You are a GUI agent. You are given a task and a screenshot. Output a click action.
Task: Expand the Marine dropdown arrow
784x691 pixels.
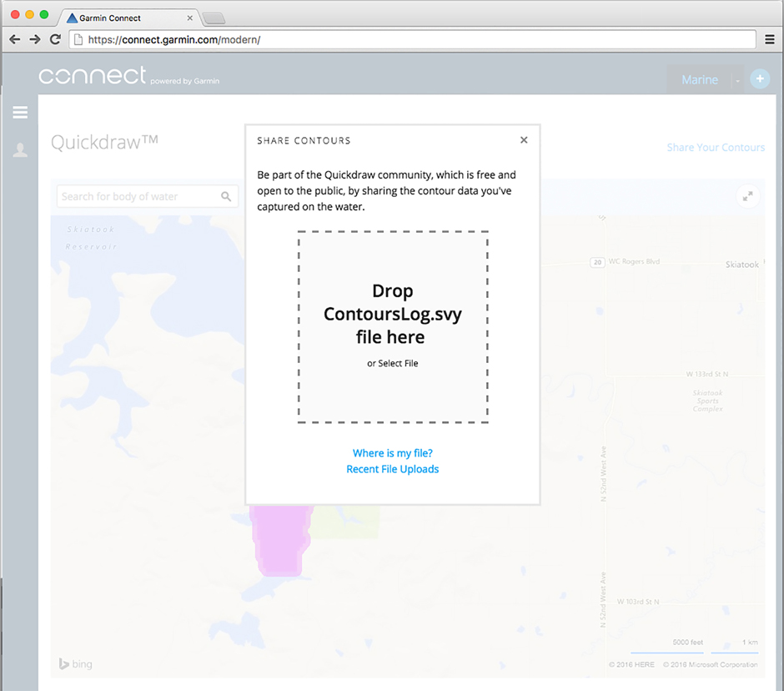click(x=737, y=80)
